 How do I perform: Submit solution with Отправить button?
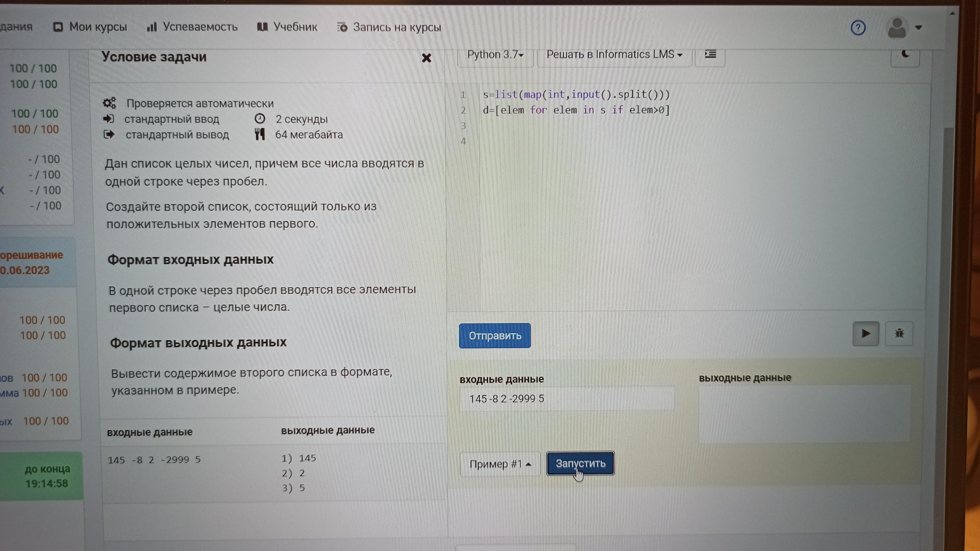click(495, 336)
